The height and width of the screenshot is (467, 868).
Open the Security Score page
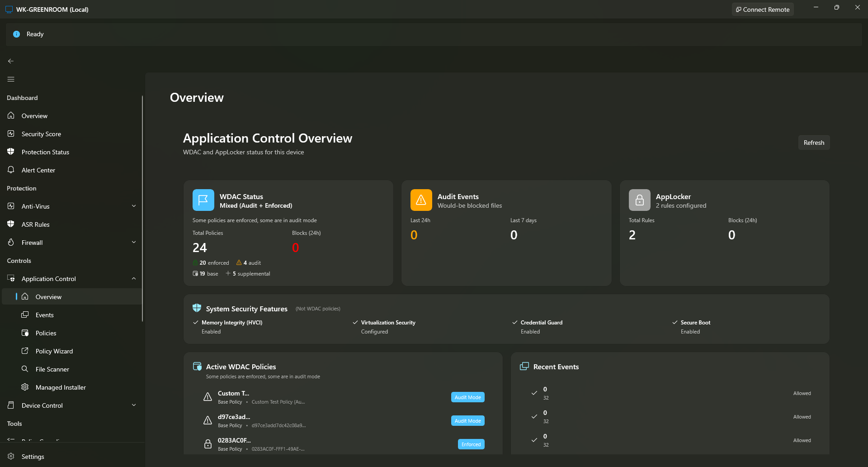pyautogui.click(x=41, y=133)
